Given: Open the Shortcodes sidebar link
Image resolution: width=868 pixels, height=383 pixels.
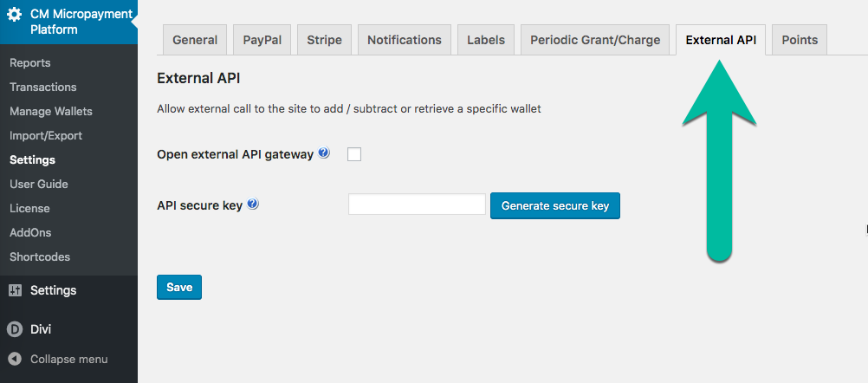Looking at the screenshot, I should [40, 256].
